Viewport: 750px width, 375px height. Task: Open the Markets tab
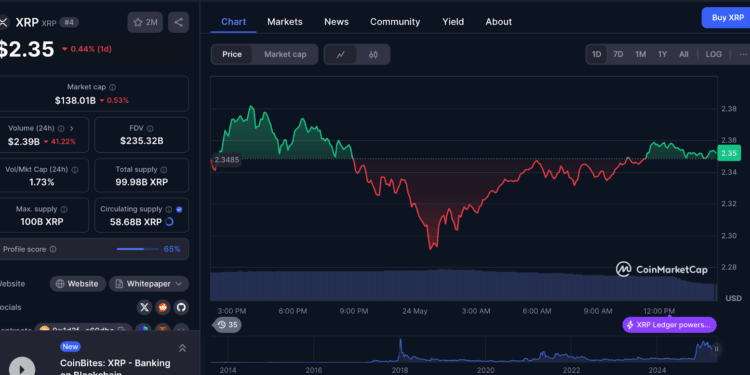coord(285,22)
